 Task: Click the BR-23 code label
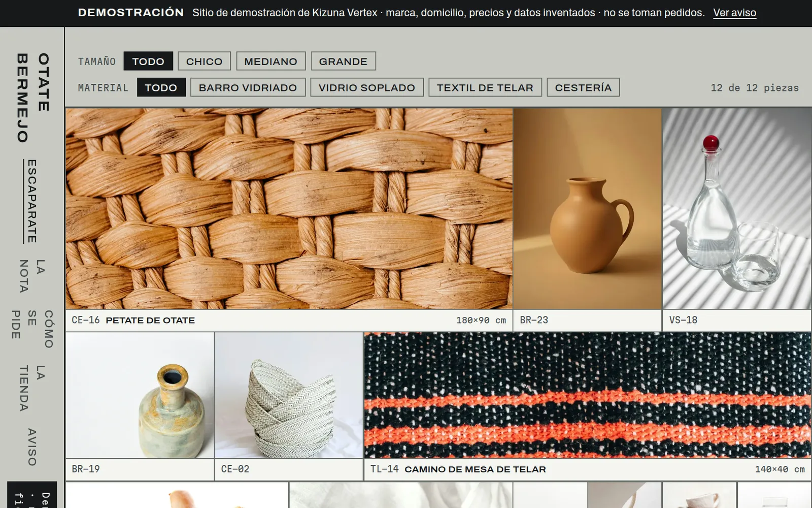click(x=534, y=320)
